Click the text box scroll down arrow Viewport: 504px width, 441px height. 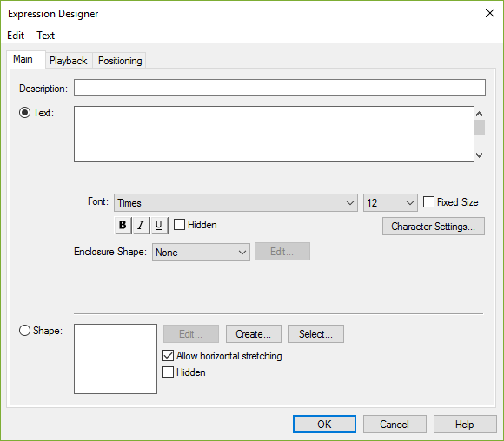pos(480,155)
